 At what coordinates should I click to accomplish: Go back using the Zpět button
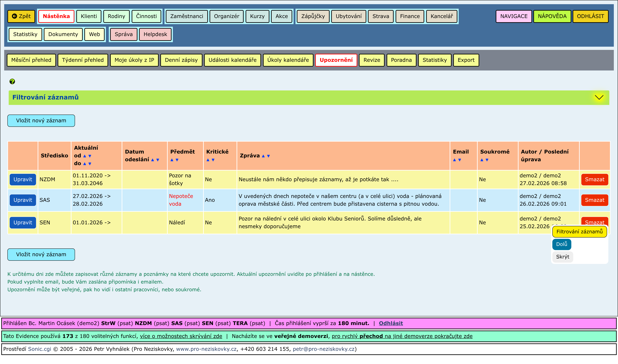pyautogui.click(x=21, y=16)
